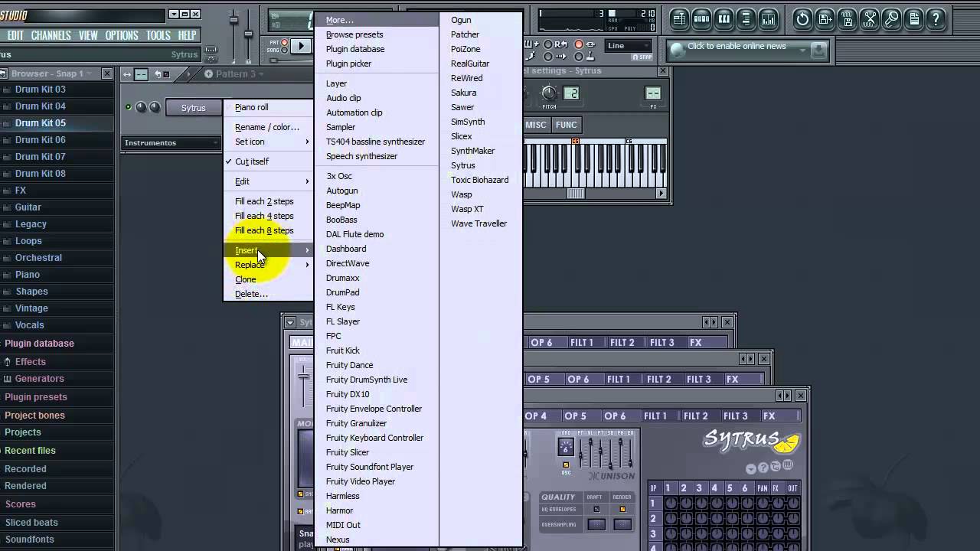980x551 pixels.
Task: Expand the Replace submenu
Action: coord(268,265)
